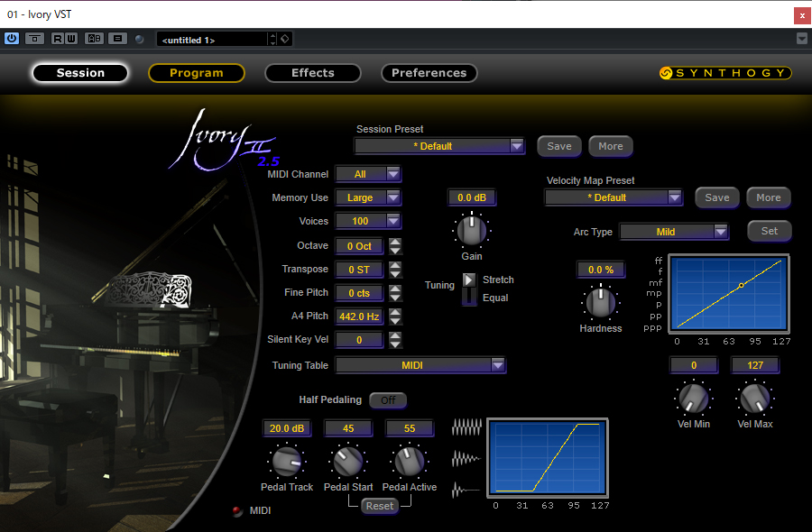Decrease Silent Key Vel with down arrow
Screen dimensions: 812x532
coord(395,344)
